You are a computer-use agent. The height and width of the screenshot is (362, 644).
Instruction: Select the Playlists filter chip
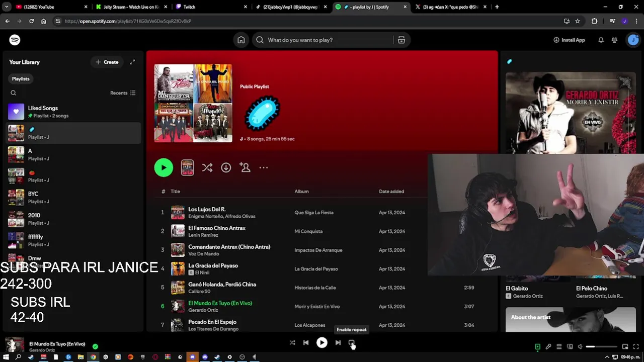click(x=21, y=79)
